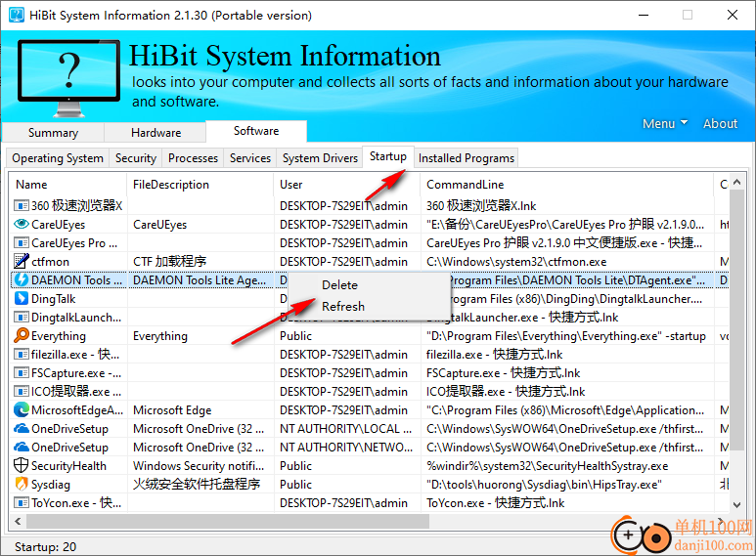
Task: Click 'filezilla.exe - 快捷方式.lnk' command line
Action: (494, 355)
